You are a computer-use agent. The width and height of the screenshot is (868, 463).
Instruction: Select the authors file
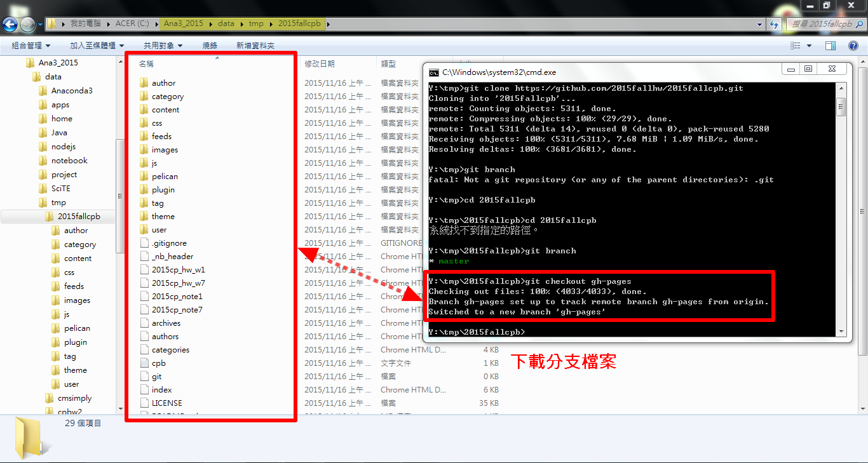point(165,337)
